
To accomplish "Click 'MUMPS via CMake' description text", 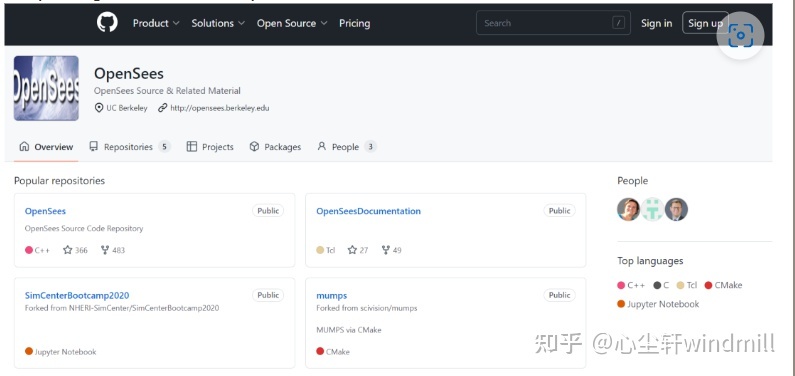I will click(x=349, y=330).
